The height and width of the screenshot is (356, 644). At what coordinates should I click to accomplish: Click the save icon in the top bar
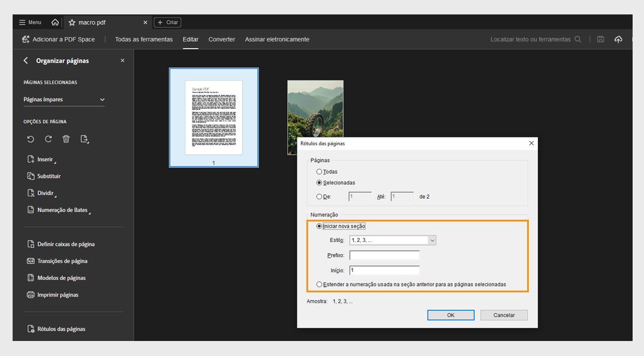601,40
